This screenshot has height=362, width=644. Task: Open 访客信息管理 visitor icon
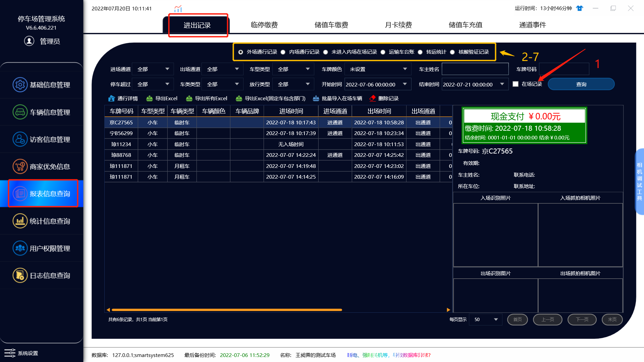[20, 139]
